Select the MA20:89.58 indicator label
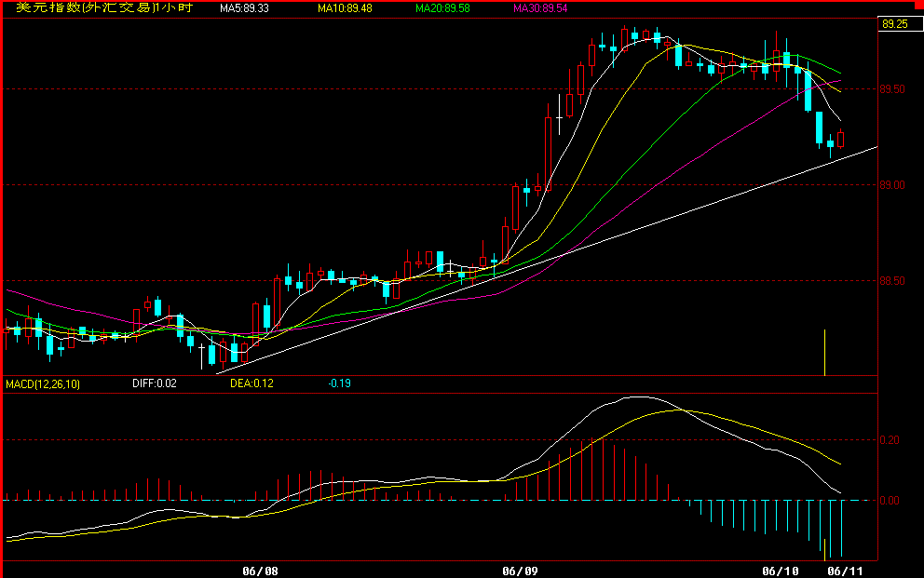The width and height of the screenshot is (924, 578). pyautogui.click(x=442, y=8)
